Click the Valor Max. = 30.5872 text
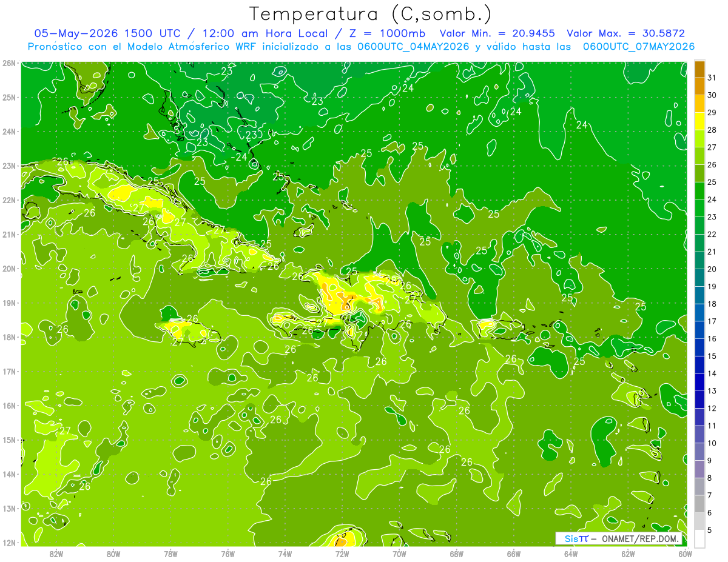Screen dimensions: 728x562 [x=625, y=33]
